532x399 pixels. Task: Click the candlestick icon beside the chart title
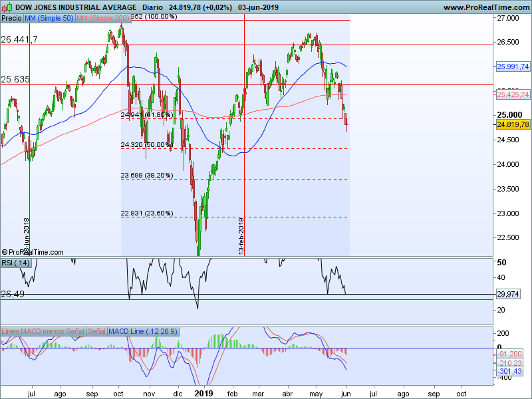(7, 7)
